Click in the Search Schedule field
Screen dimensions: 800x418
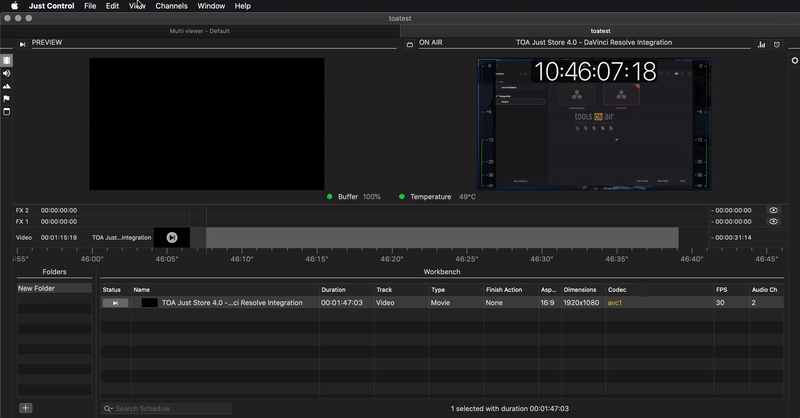(x=166, y=409)
